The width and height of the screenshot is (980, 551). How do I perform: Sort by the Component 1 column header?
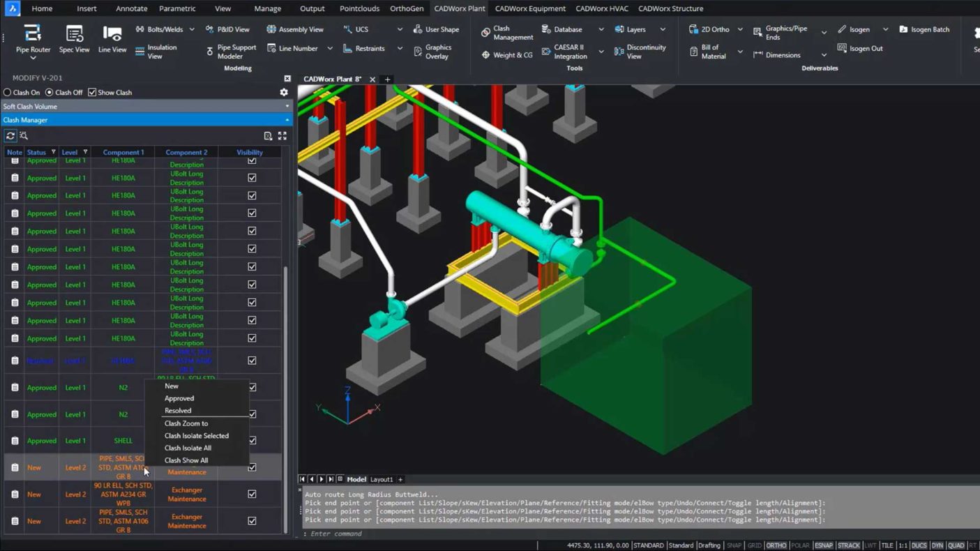click(123, 152)
